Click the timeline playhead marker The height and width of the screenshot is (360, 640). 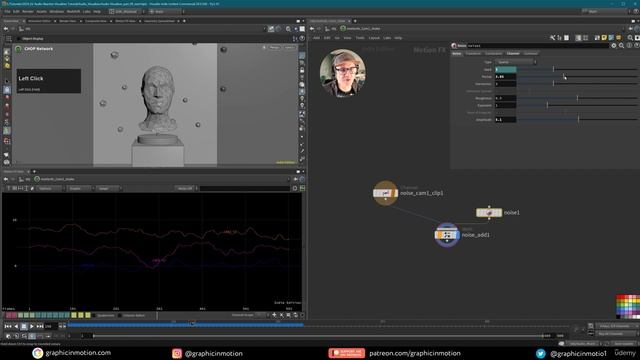[x=192, y=324]
